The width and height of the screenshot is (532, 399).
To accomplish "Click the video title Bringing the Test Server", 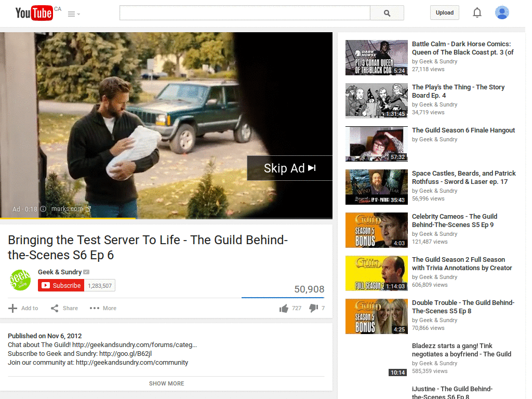I will pos(148,247).
